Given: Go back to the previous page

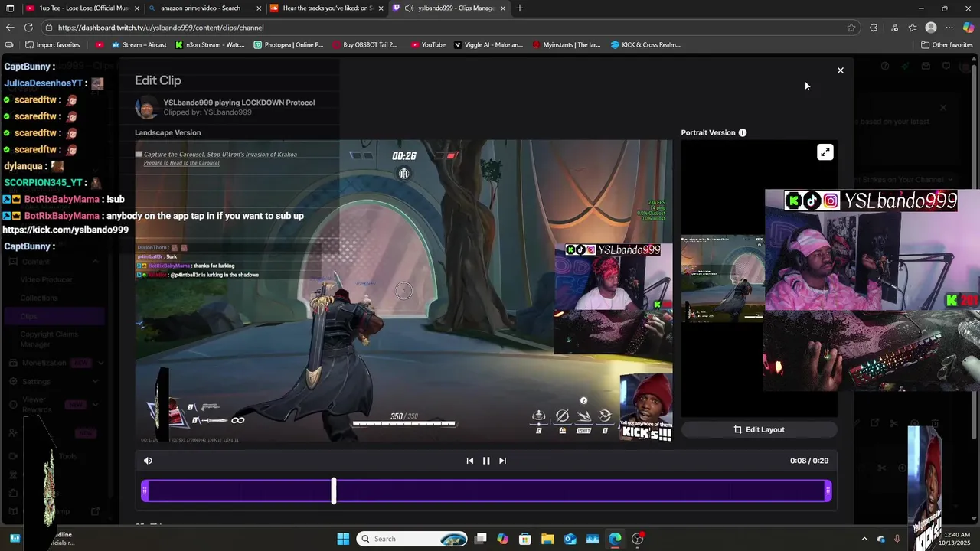Looking at the screenshot, I should tap(10, 28).
